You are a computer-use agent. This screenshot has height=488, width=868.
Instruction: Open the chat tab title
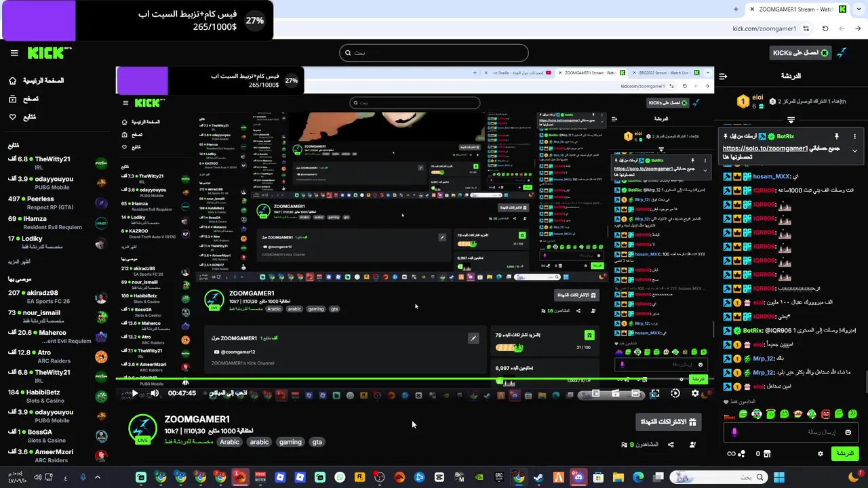pos(791,76)
